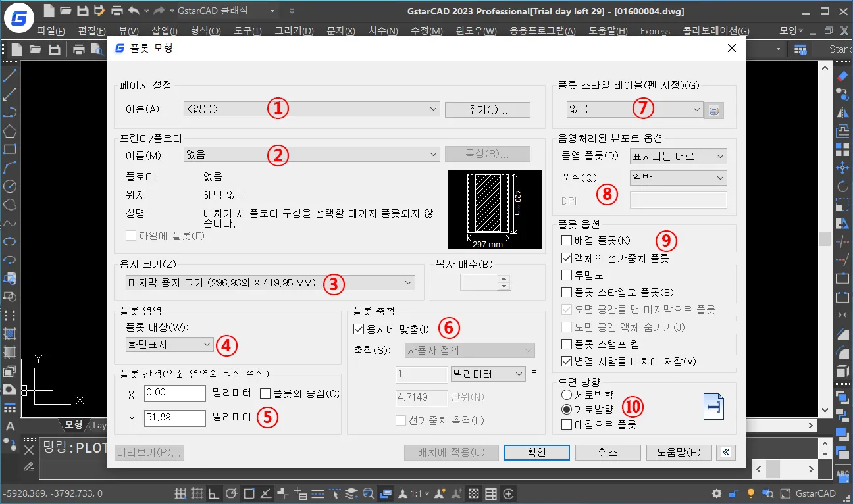Click the 확인 button

point(536,453)
